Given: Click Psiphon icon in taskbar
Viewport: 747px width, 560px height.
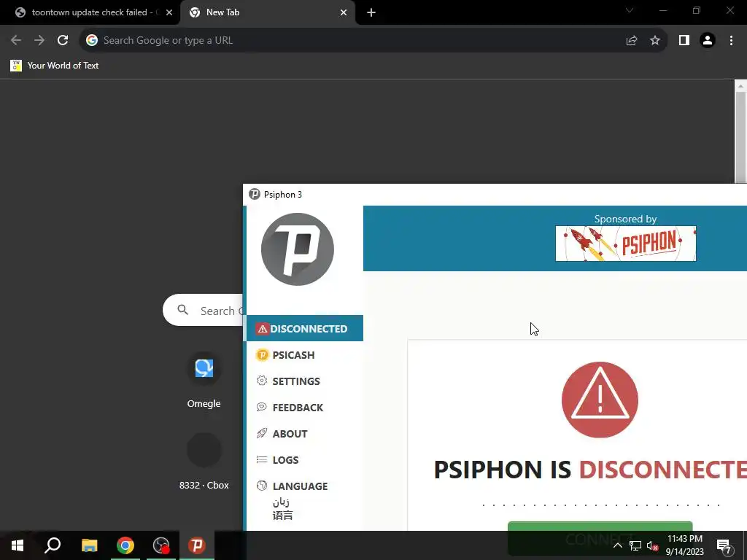Looking at the screenshot, I should (197, 545).
